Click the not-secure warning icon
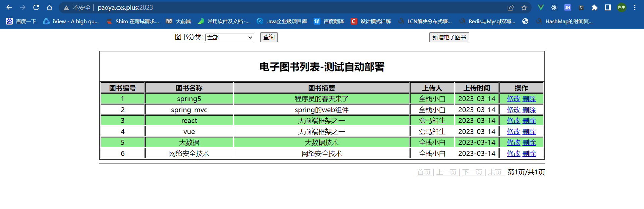Viewport: 644px width, 209px height. click(x=66, y=8)
